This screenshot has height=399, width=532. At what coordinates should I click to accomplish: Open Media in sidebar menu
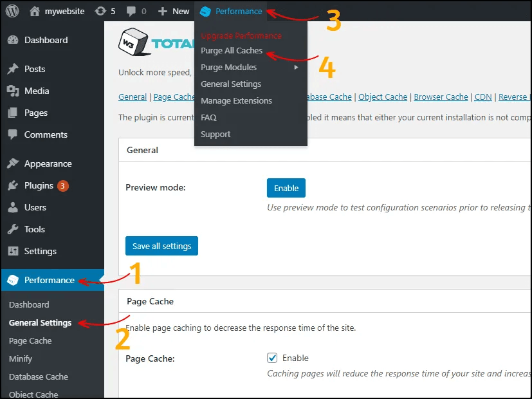click(37, 91)
